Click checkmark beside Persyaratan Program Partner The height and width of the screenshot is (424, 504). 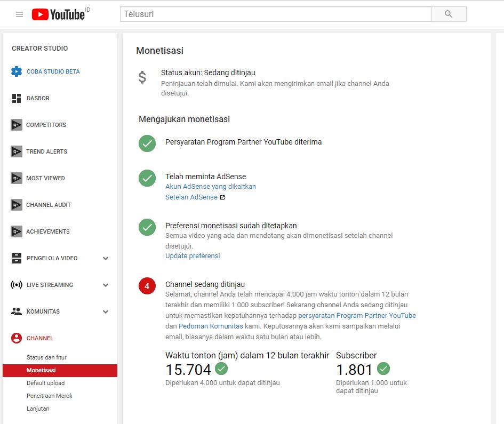[147, 143]
